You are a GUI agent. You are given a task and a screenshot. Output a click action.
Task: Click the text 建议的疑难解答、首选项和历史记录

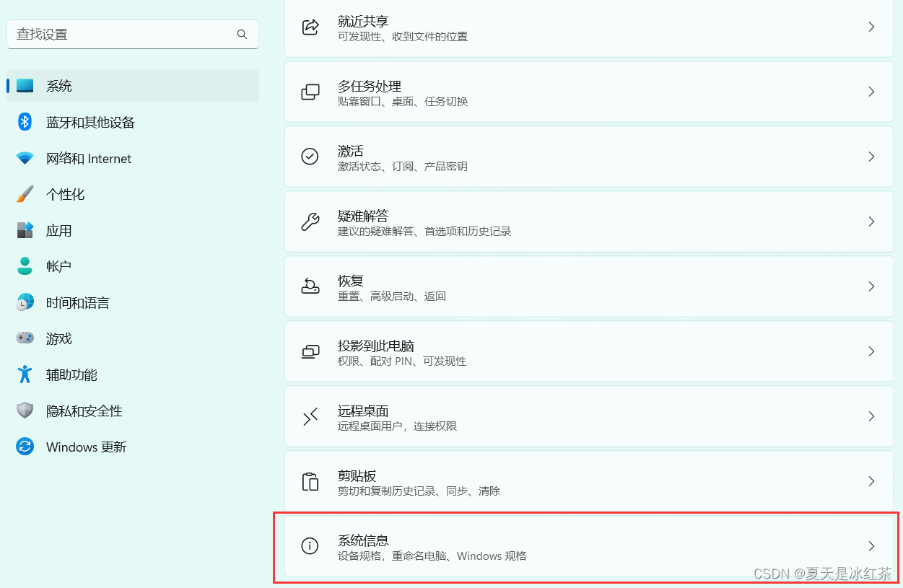tap(424, 232)
